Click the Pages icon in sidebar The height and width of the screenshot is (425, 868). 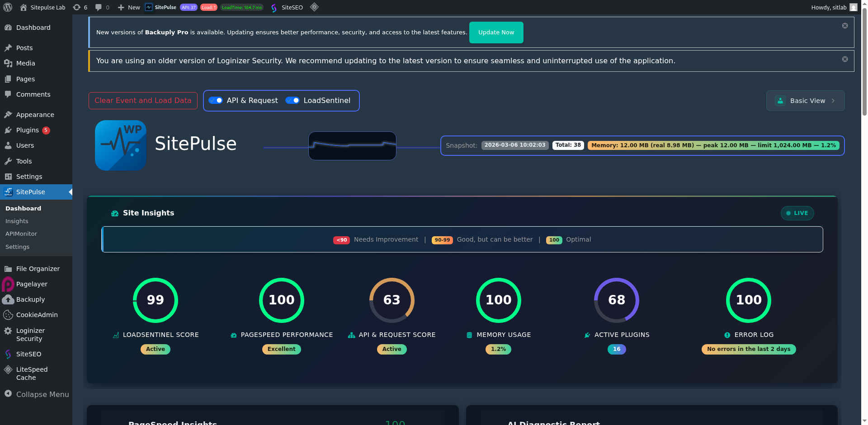click(x=8, y=79)
